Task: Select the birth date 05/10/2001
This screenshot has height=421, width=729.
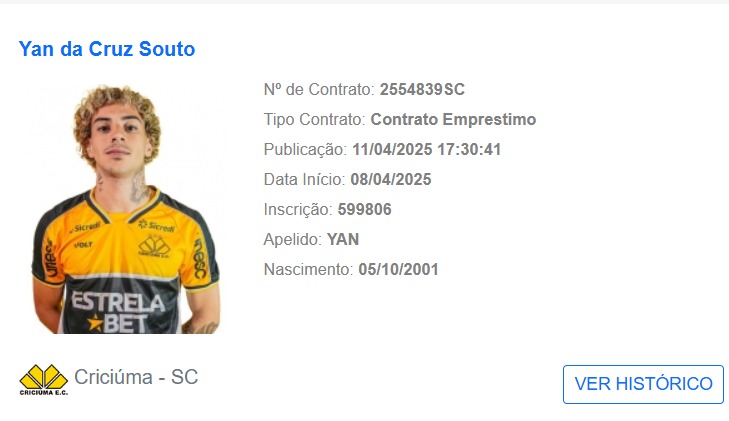Action: (398, 270)
